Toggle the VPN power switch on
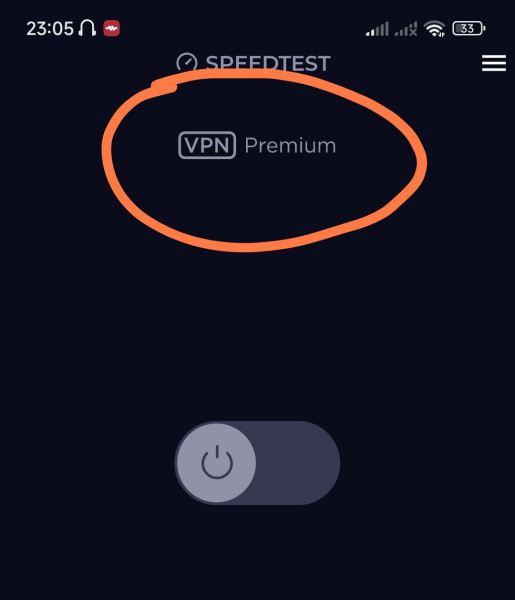515x600 pixels. point(257,463)
